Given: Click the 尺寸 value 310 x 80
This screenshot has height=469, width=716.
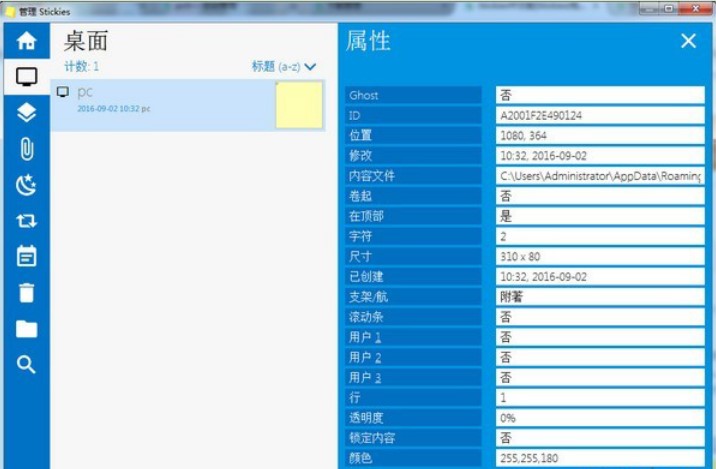Looking at the screenshot, I should click(600, 256).
